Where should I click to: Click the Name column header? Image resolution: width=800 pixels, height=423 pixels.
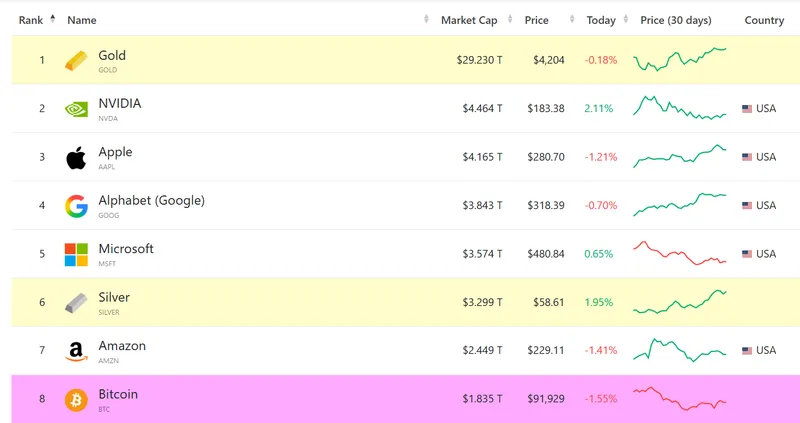click(82, 20)
